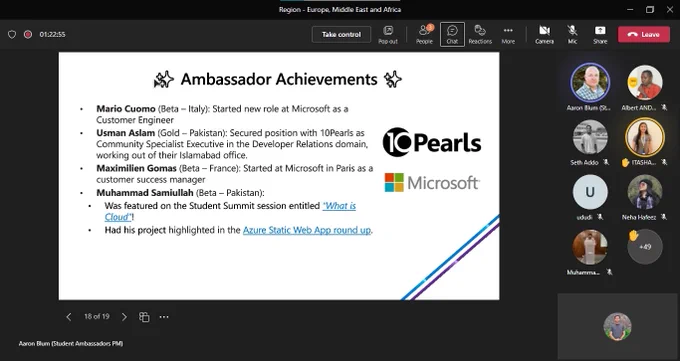This screenshot has height=361, width=680.
Task: Click the muted mic icon beside Albert
Action: point(664,108)
